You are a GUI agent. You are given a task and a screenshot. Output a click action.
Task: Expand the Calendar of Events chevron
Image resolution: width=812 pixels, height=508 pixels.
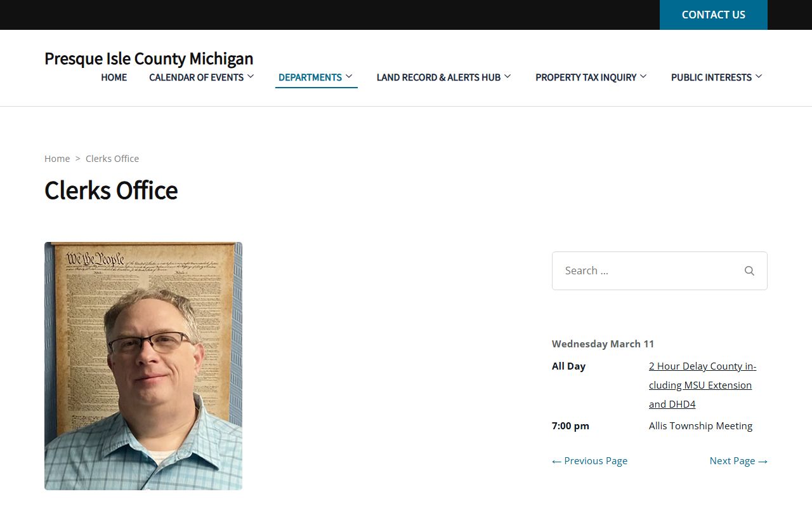(x=251, y=77)
